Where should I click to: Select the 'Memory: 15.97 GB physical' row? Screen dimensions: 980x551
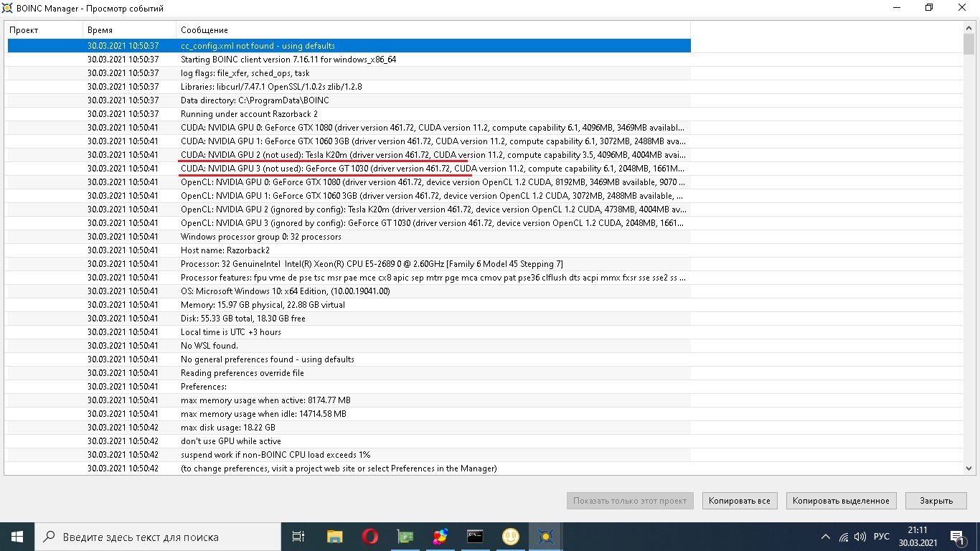click(x=349, y=305)
